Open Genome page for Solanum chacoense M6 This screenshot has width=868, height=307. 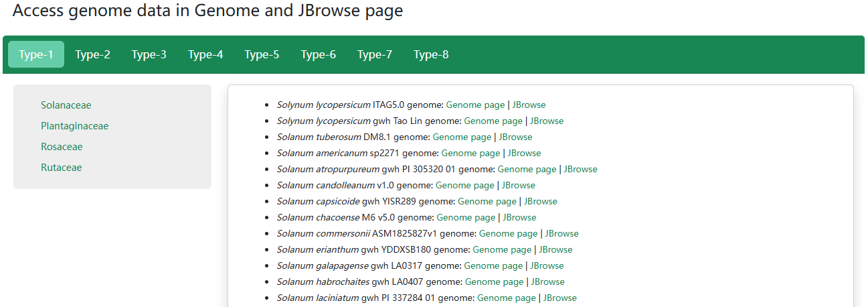pyautogui.click(x=466, y=217)
